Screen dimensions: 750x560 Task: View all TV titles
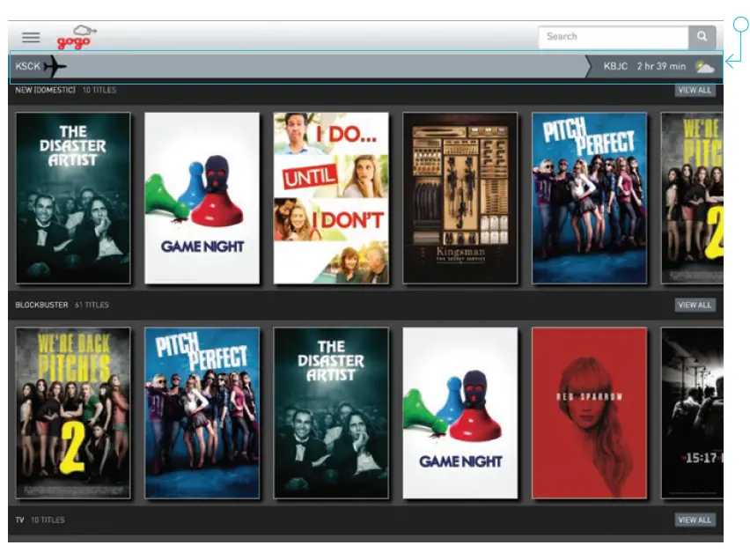click(695, 519)
